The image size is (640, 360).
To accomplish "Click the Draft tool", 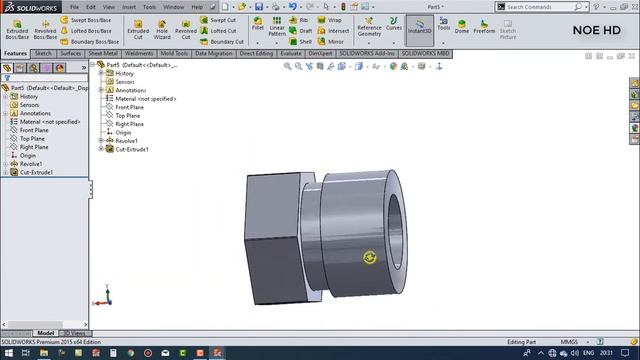I will (301, 31).
